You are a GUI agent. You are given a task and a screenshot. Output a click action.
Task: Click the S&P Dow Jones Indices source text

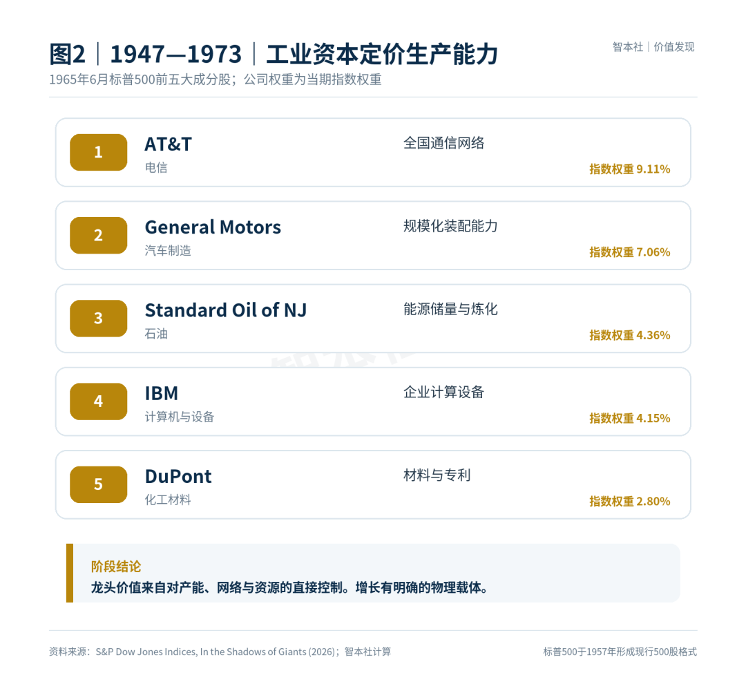pyautogui.click(x=146, y=652)
